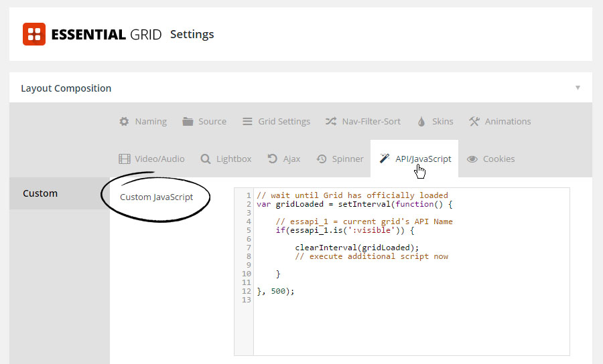Click the Nav-Filter-Sort shuffle icon
This screenshot has height=364, width=603.
(x=331, y=122)
